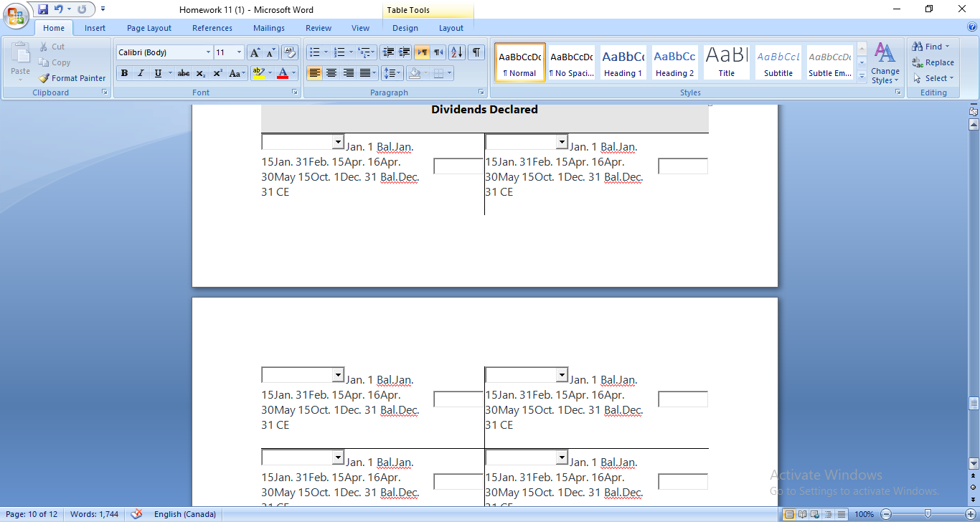Apply strikethrough formatting

click(x=184, y=73)
